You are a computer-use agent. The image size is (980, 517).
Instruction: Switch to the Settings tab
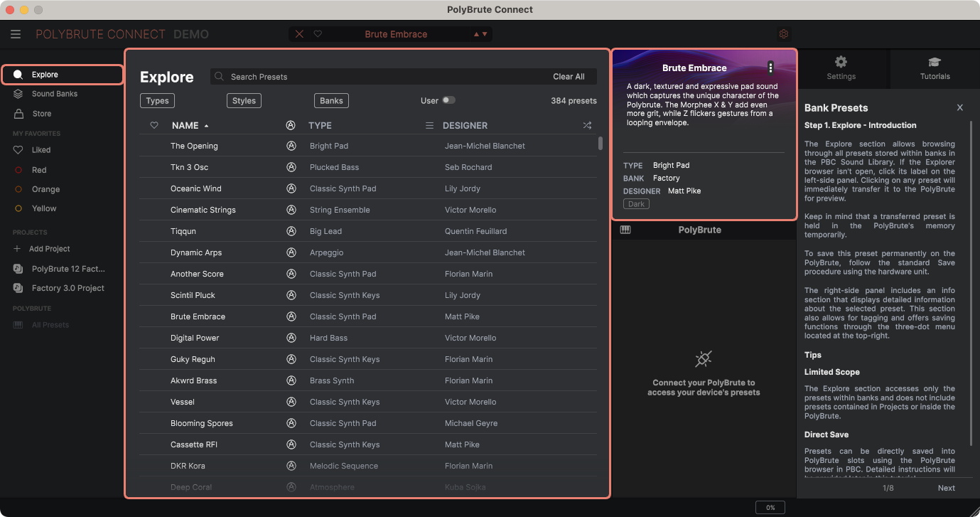(x=841, y=68)
